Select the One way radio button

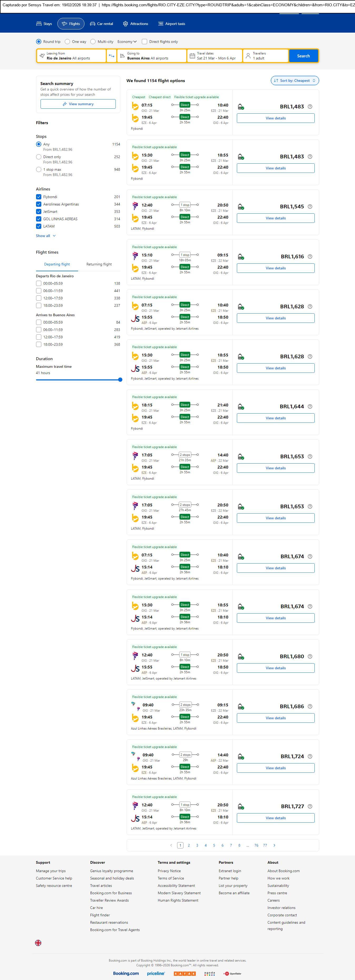tap(67, 42)
